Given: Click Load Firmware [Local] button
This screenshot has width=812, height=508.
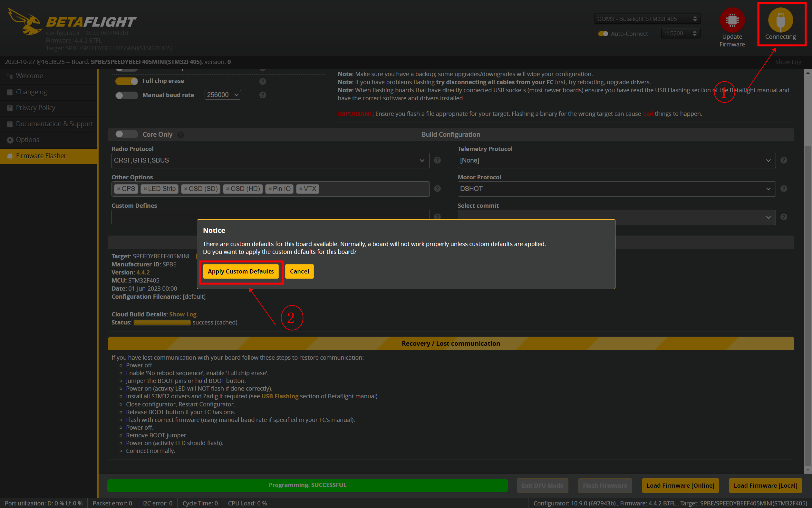Looking at the screenshot, I should point(765,485).
